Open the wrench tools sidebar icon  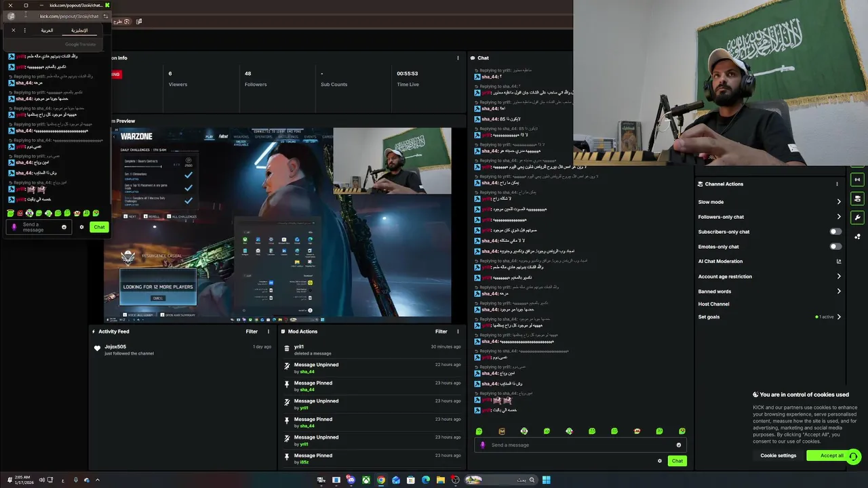tap(857, 218)
